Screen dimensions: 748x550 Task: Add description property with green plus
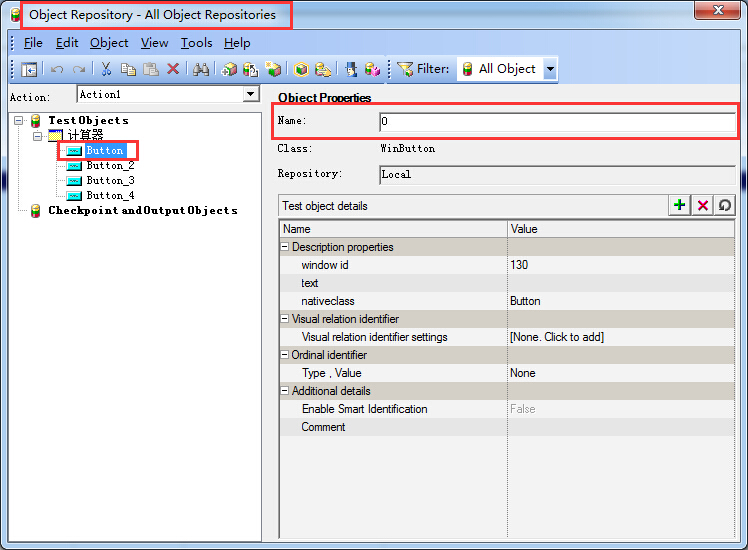(x=679, y=206)
